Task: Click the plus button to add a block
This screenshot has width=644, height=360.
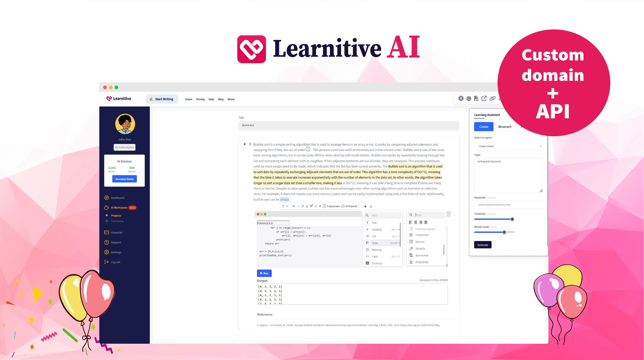Action: tap(365, 206)
